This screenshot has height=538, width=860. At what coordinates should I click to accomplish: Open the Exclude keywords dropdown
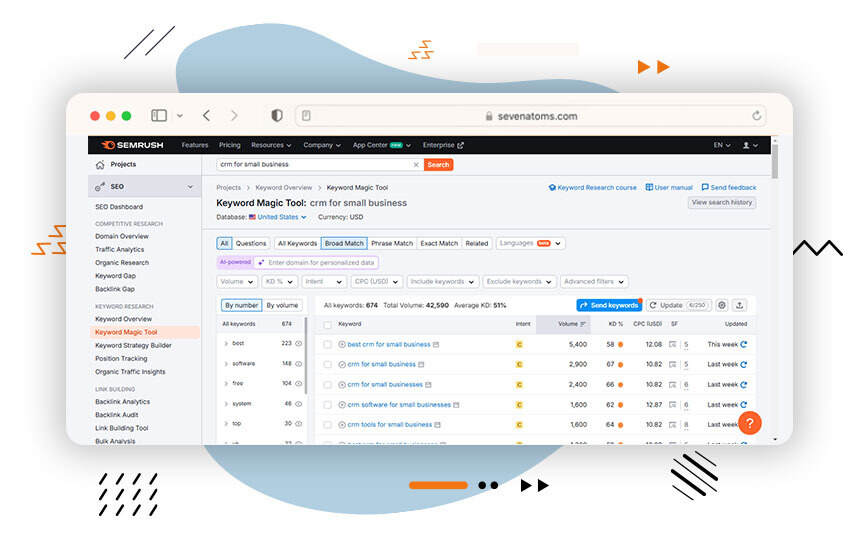[x=519, y=281]
